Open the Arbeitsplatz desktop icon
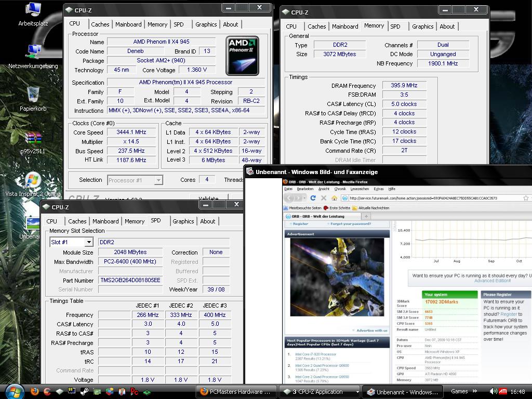 point(33,14)
